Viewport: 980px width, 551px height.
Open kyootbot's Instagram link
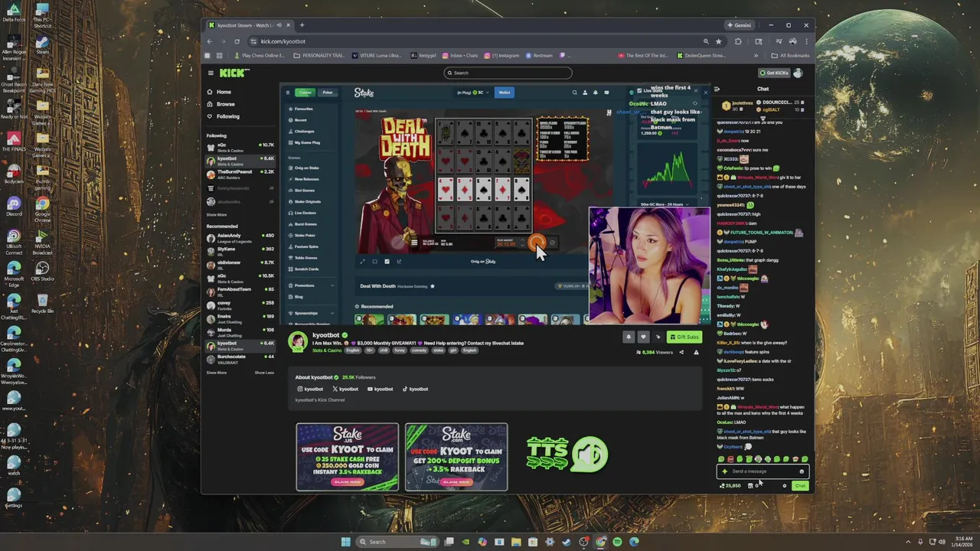(311, 389)
